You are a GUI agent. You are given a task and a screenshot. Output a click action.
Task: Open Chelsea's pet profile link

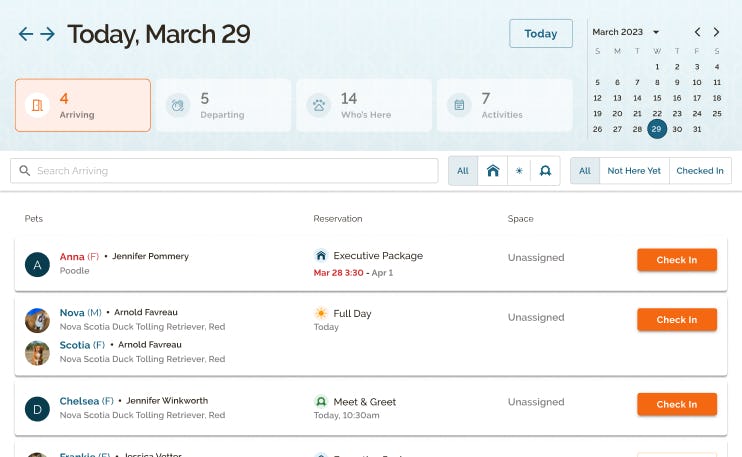point(78,401)
